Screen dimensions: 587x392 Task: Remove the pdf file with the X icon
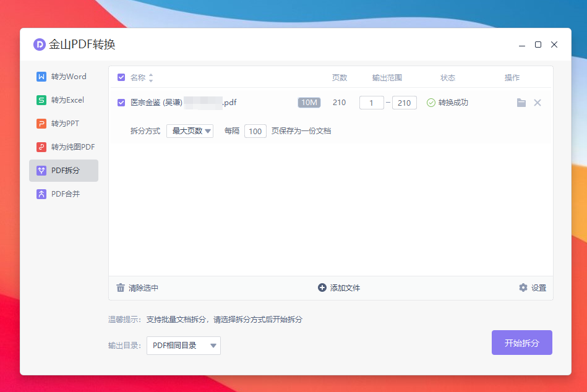538,103
